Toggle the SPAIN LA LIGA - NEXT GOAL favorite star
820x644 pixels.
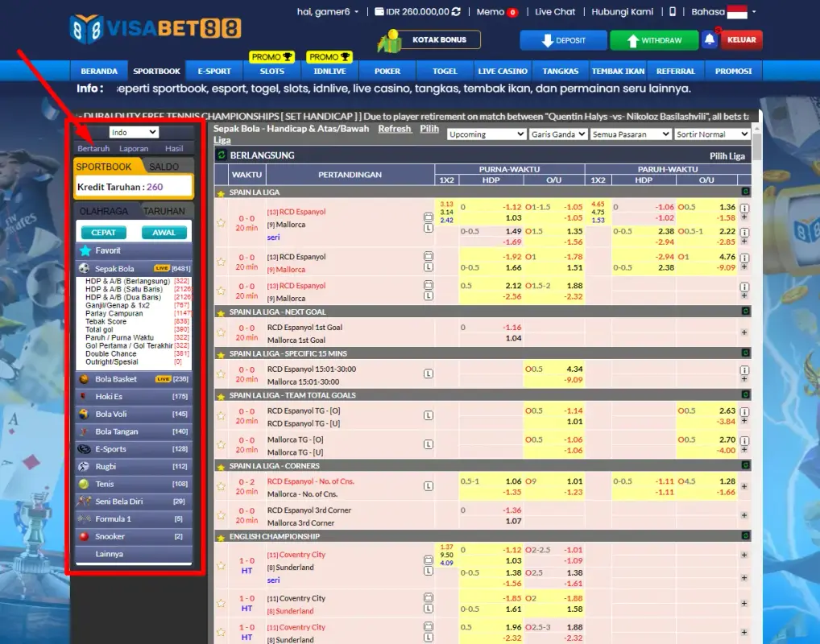(x=221, y=312)
